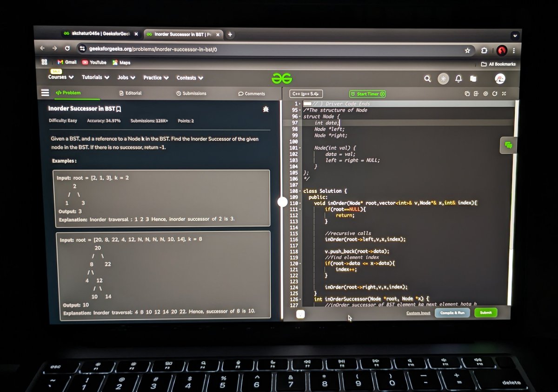
Task: Collapse the inOrderSuccessor fold at line 126
Action: (x=300, y=300)
